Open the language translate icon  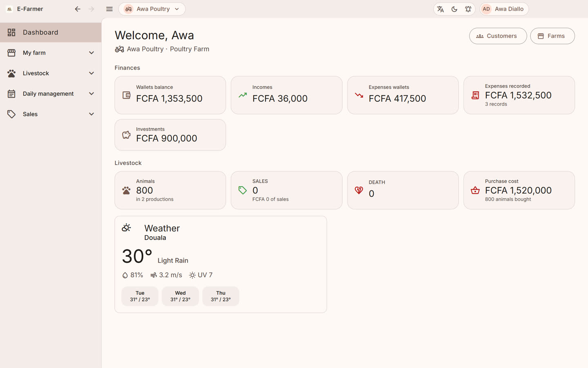[441, 9]
